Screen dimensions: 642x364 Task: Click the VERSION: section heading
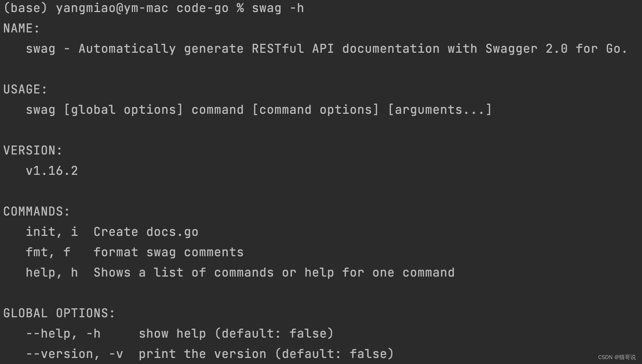point(33,150)
